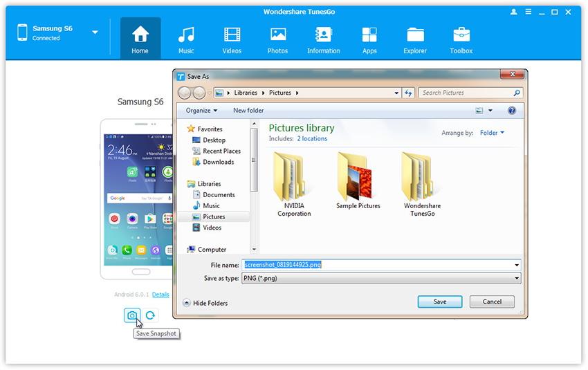Screen dimensions: 588x370
Task: Open the Toolbox briefcase icon
Action: click(461, 39)
